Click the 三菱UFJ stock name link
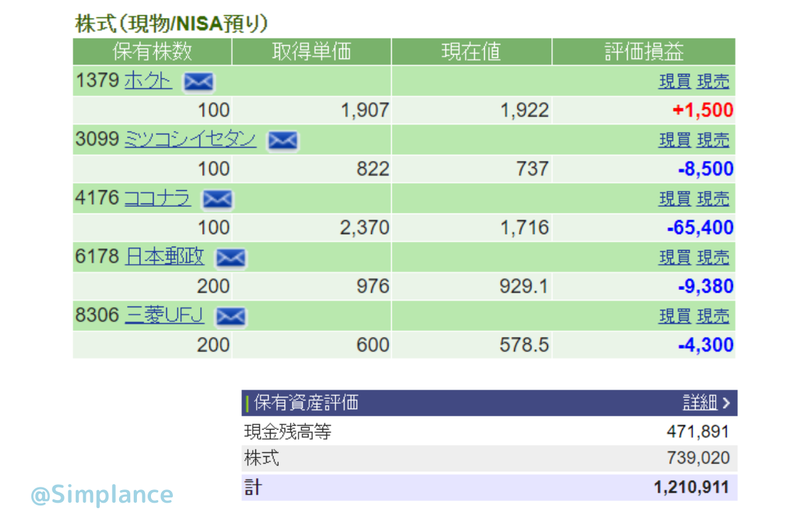The image size is (798, 532). click(x=164, y=315)
